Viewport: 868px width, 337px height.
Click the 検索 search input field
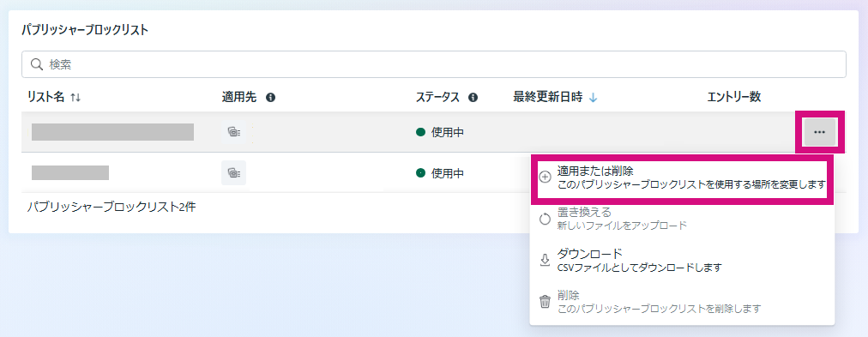pos(433,65)
